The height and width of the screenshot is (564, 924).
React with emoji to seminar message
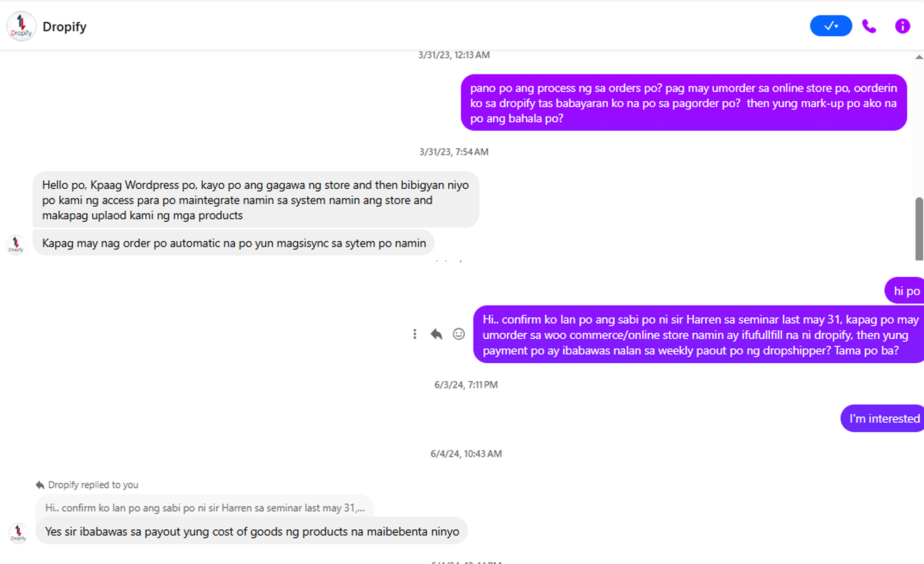pyautogui.click(x=458, y=334)
